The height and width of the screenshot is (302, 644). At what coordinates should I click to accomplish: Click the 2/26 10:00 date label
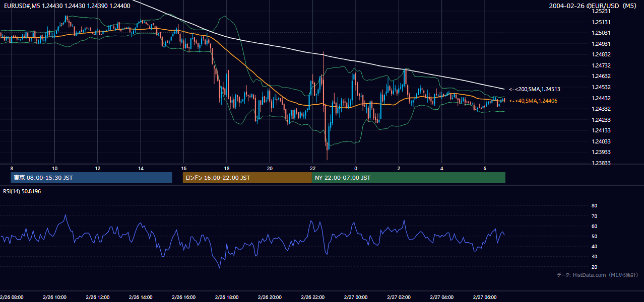[x=55, y=297]
